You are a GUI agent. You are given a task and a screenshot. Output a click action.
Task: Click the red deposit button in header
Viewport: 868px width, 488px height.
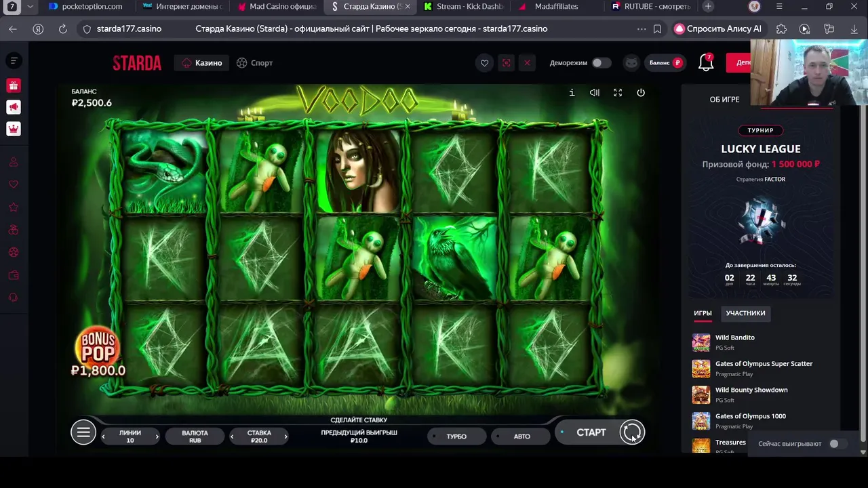click(738, 63)
